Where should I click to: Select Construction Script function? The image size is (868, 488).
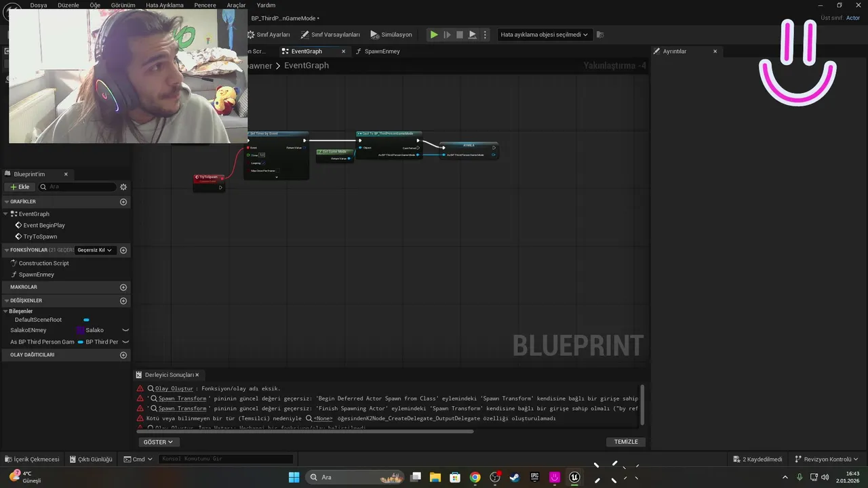pos(43,264)
